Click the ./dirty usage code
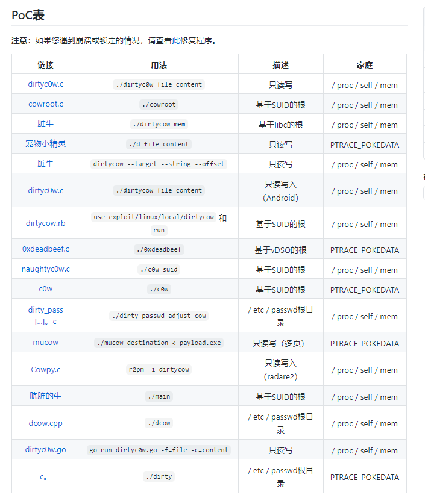The image size is (425, 504). coord(159,477)
